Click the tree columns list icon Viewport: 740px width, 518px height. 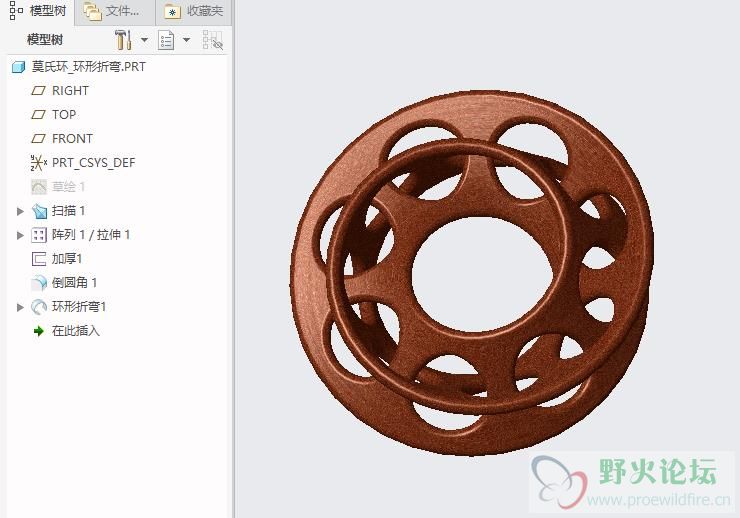(166, 40)
